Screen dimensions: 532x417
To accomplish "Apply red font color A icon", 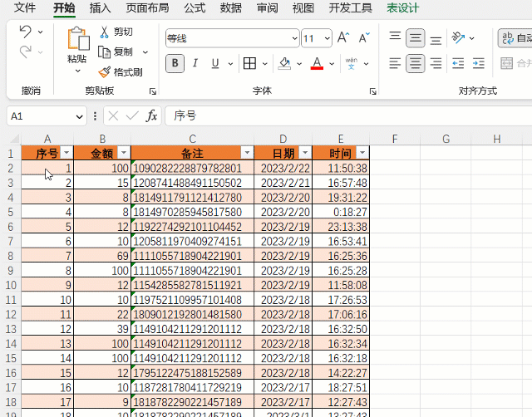I will click(x=317, y=63).
